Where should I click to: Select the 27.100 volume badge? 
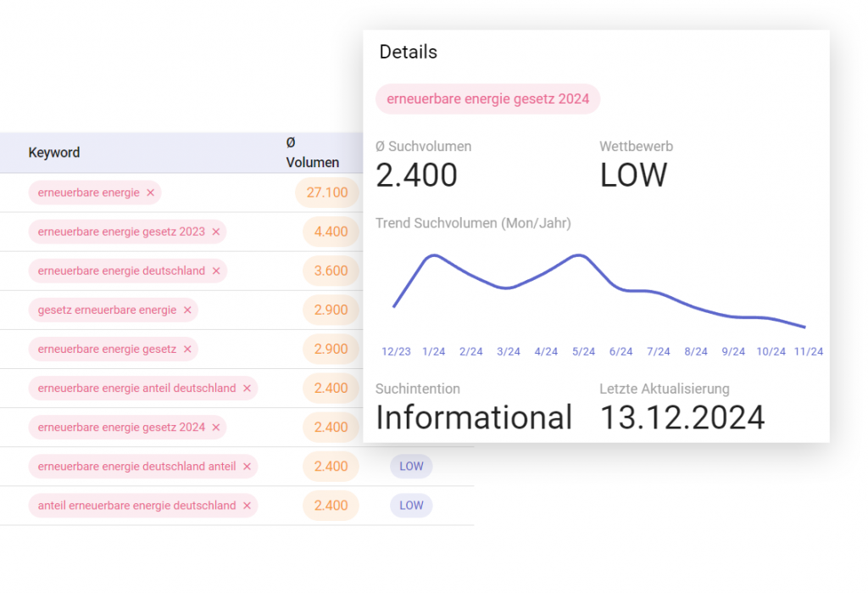point(327,193)
